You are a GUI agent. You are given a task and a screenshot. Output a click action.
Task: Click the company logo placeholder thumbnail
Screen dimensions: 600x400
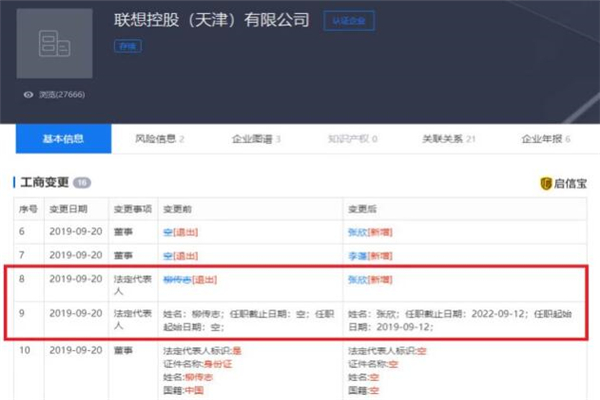click(54, 43)
